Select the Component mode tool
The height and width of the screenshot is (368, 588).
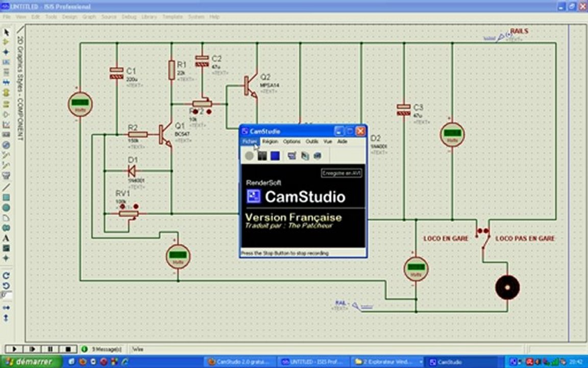(x=6, y=42)
